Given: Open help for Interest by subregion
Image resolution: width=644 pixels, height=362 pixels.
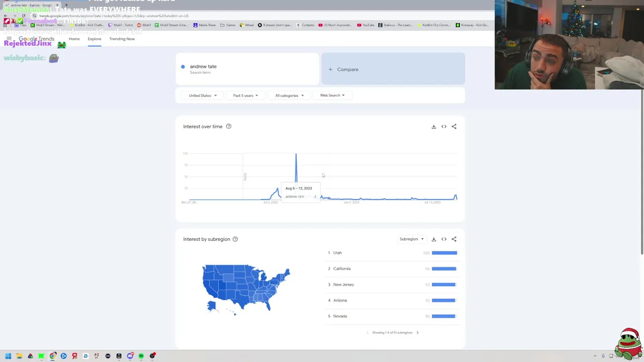Looking at the screenshot, I should (235, 239).
